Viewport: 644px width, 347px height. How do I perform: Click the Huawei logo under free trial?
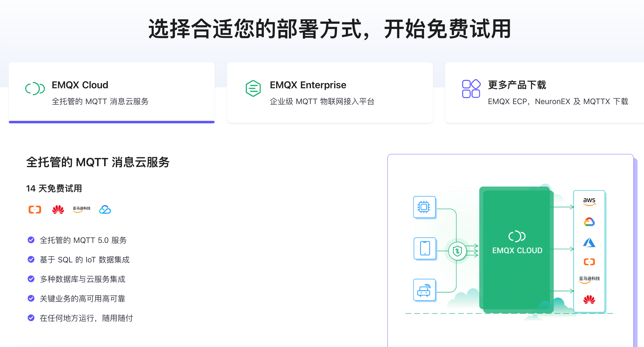coord(58,210)
